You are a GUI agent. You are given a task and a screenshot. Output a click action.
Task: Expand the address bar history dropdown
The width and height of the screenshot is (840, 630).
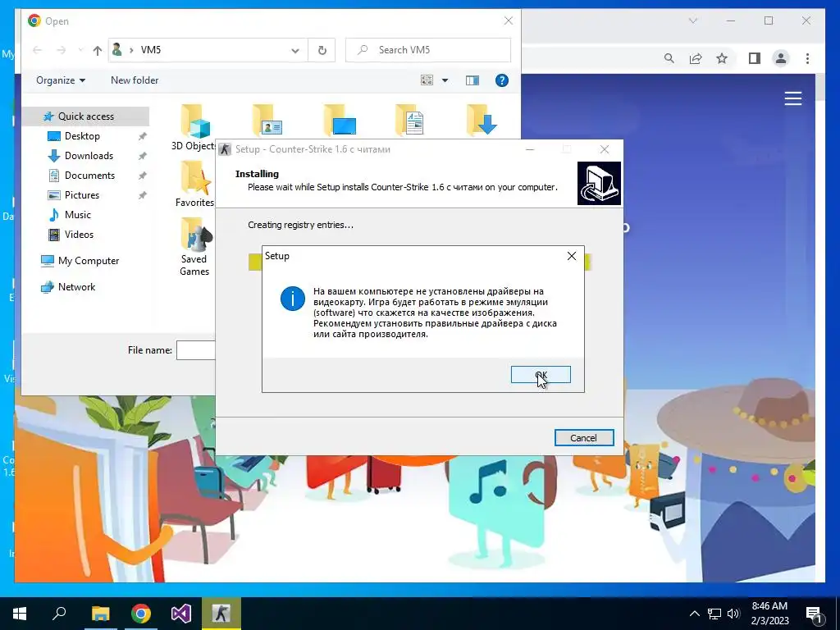coord(294,50)
